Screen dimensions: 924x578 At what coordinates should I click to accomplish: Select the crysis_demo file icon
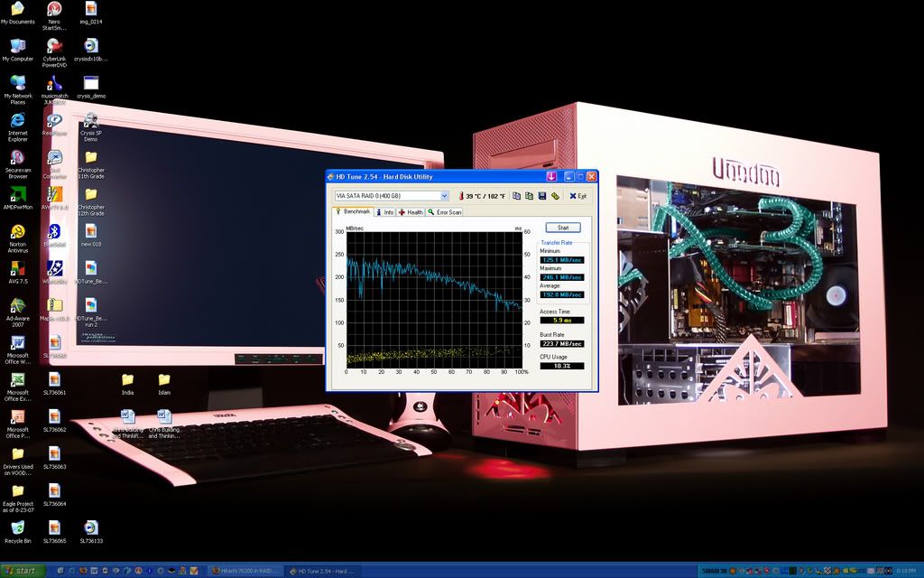(x=91, y=88)
